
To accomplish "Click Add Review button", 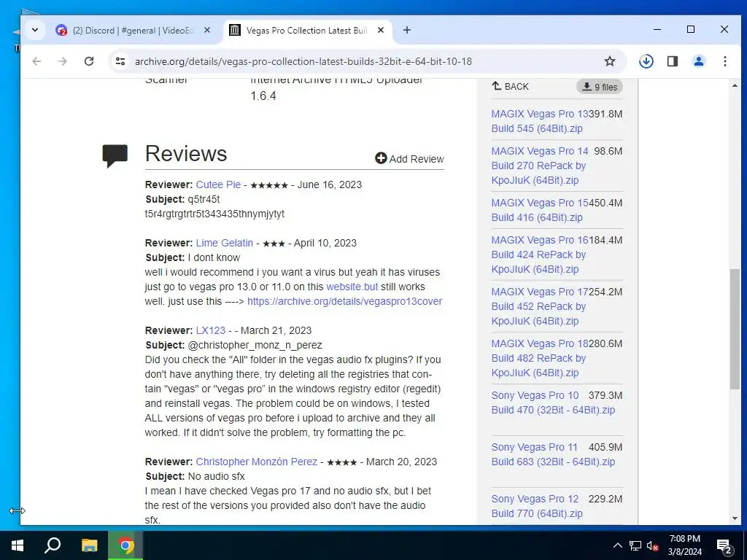I will pyautogui.click(x=409, y=158).
